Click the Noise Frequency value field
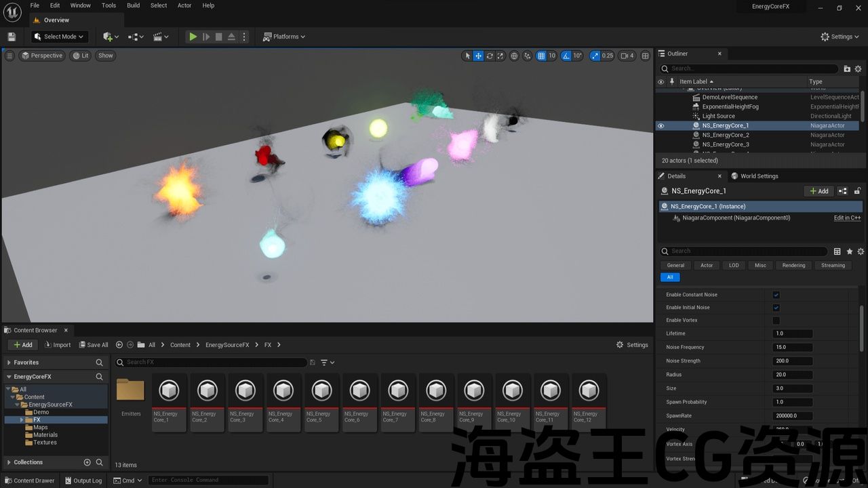Viewport: 868px width, 488px height. pyautogui.click(x=792, y=347)
